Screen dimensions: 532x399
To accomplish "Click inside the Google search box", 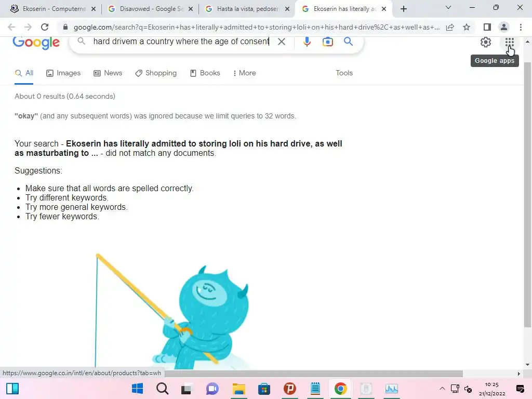I will 181,42.
